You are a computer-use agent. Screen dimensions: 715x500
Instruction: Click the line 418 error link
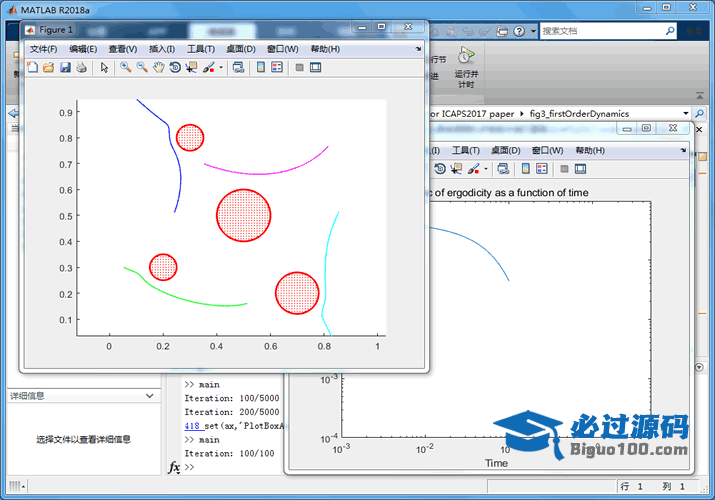(192, 426)
